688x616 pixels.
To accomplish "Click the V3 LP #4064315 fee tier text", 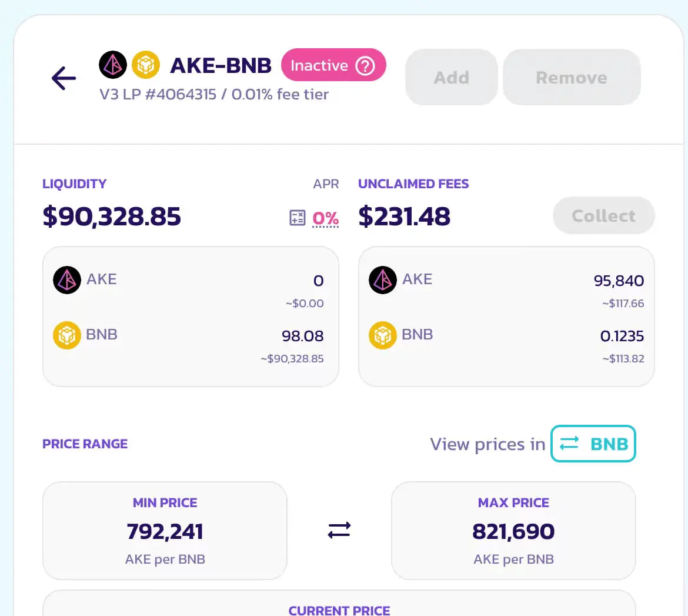I will tap(214, 94).
